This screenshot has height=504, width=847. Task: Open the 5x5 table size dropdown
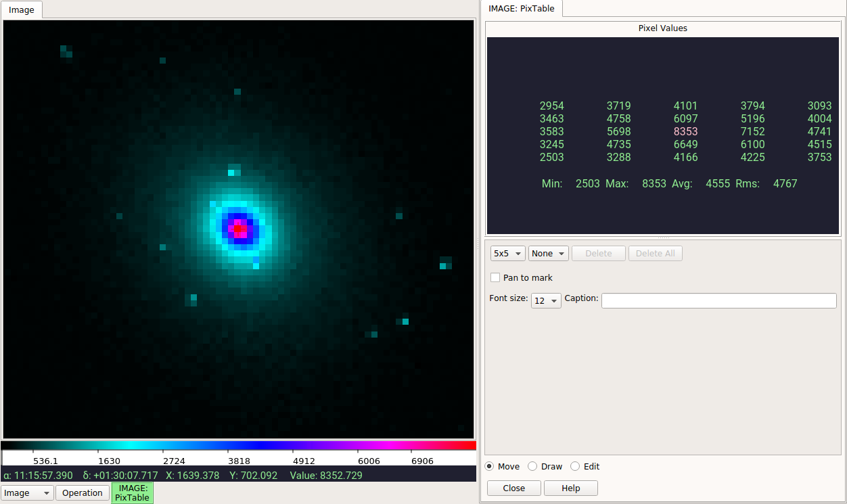507,254
